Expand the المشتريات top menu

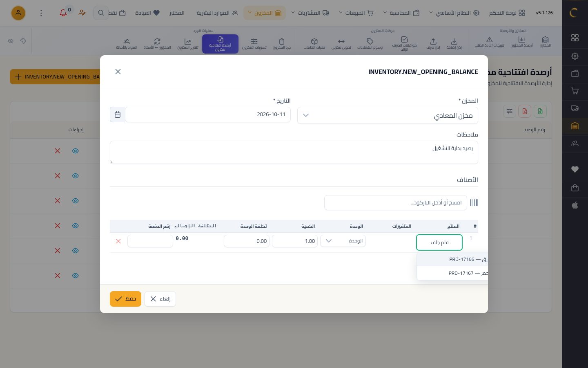pyautogui.click(x=310, y=13)
